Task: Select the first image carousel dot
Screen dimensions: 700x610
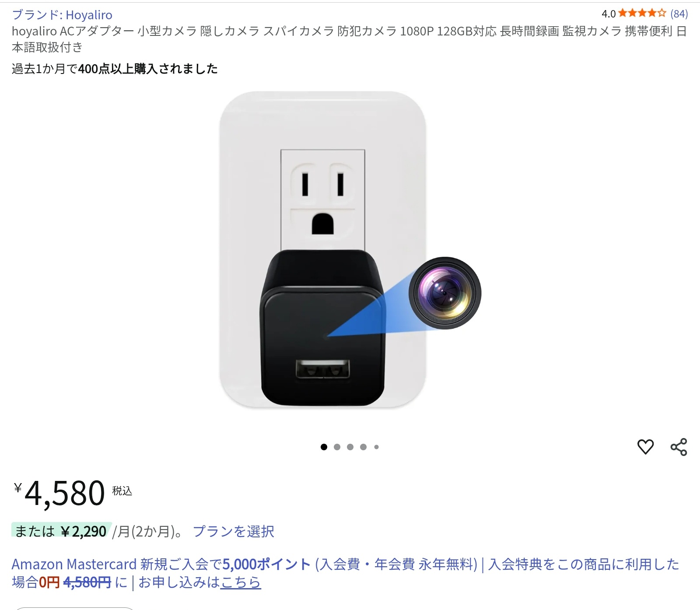Action: pyautogui.click(x=324, y=447)
